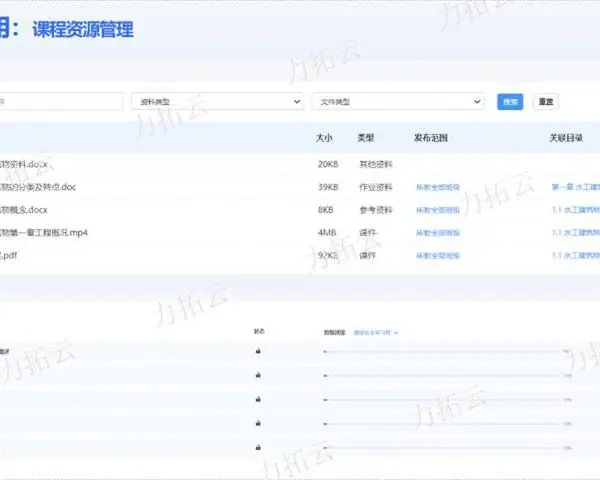Open the 概念.docx file name
600x480 pixels.
(x=24, y=210)
